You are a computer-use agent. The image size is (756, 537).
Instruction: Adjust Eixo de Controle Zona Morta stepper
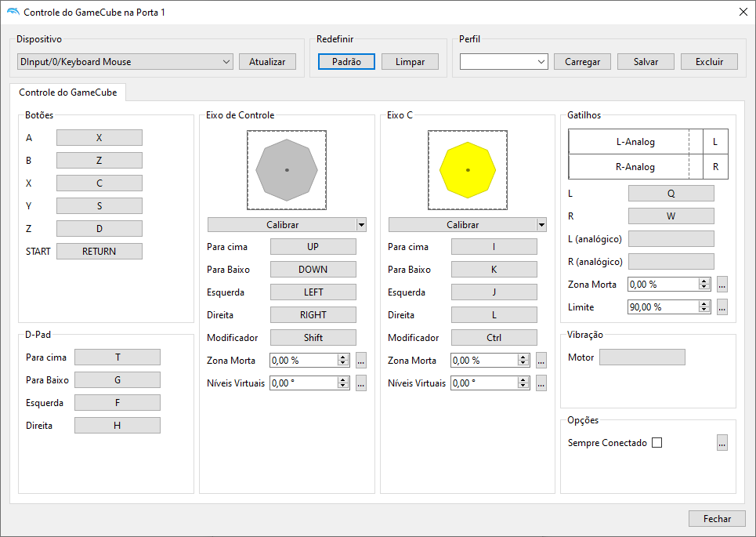(x=343, y=360)
